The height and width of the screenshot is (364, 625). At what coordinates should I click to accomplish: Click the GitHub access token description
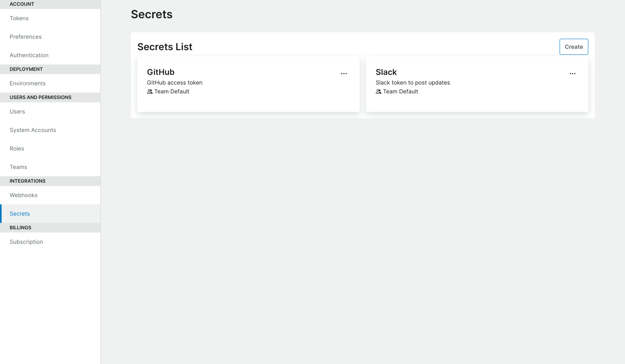(x=174, y=82)
